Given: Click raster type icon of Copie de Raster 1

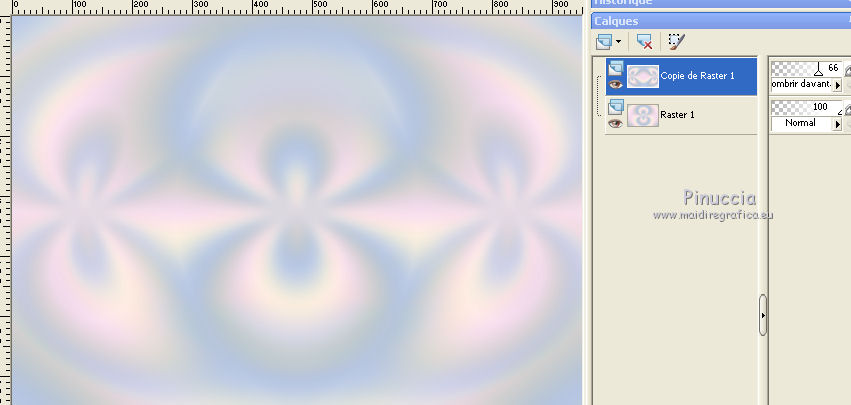Looking at the screenshot, I should [x=615, y=68].
